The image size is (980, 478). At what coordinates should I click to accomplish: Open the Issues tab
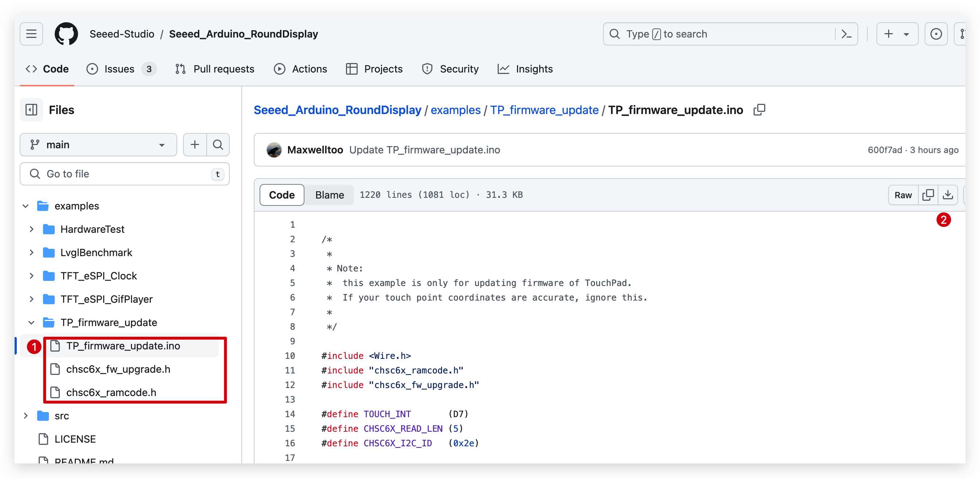[121, 69]
